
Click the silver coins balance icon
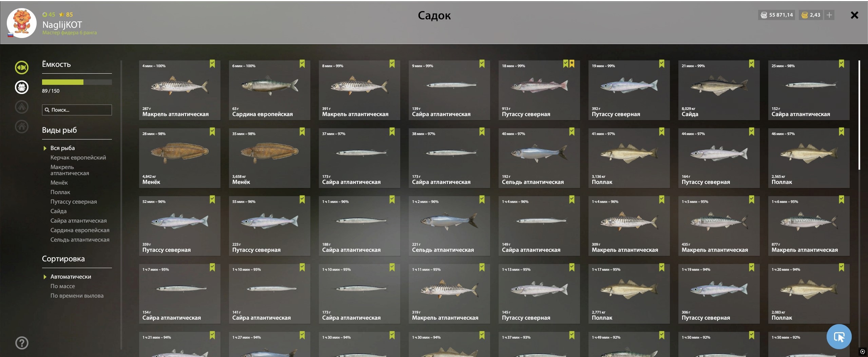pos(764,15)
